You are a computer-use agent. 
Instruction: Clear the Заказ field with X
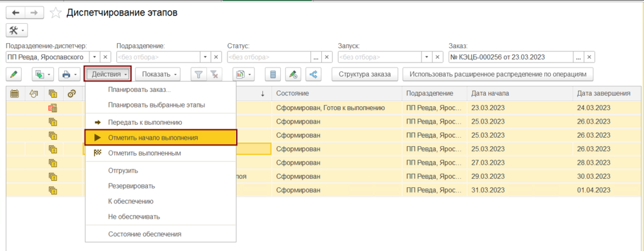coord(590,57)
